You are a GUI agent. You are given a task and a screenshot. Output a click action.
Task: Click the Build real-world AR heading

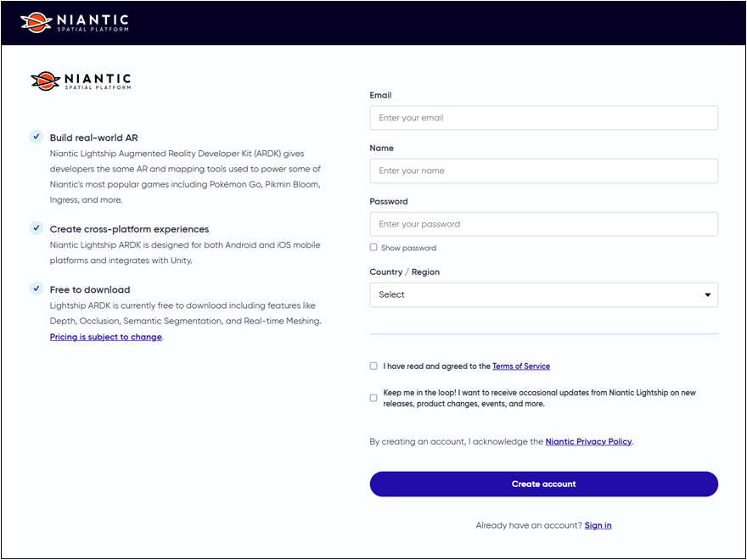click(x=94, y=137)
